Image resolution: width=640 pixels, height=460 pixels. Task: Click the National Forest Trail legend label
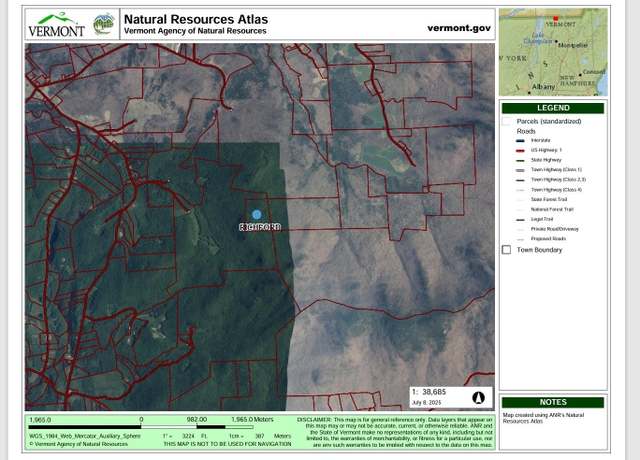pos(552,209)
